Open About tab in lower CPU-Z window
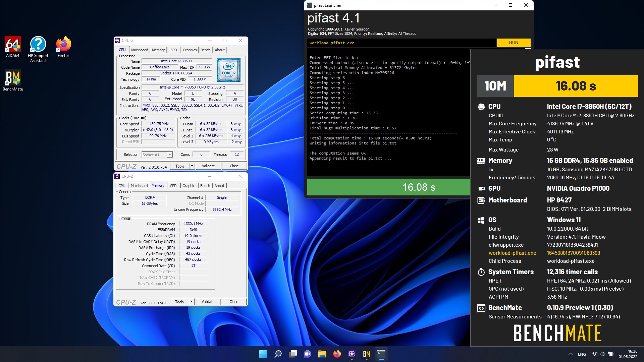Screen dimensions: 644x362 tap(219, 186)
